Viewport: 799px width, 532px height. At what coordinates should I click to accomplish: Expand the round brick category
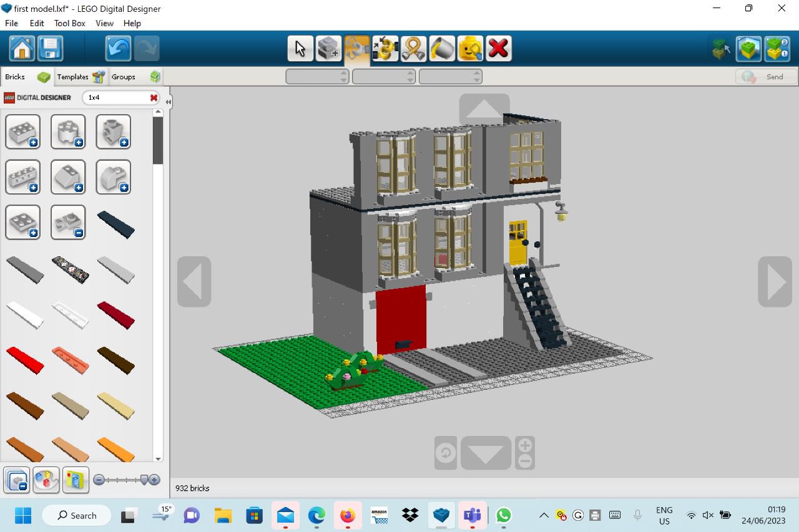click(68, 132)
